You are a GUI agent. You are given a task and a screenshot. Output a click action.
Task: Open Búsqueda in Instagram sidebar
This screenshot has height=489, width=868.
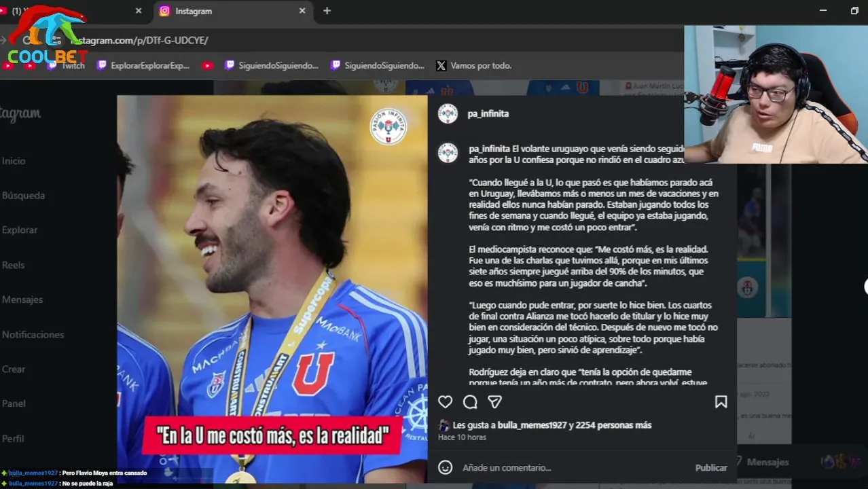(23, 196)
